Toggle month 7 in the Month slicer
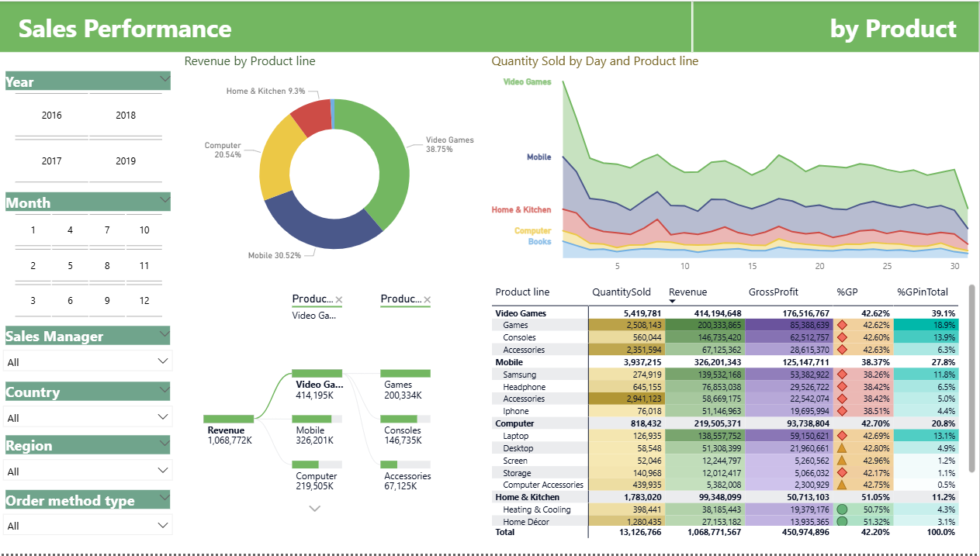Image resolution: width=980 pixels, height=556 pixels. click(x=107, y=230)
